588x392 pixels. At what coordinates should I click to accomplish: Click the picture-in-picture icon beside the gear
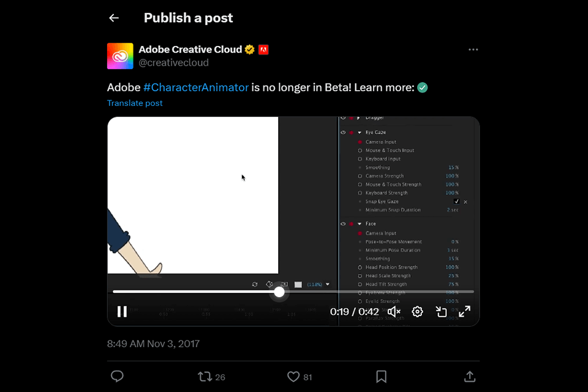[x=441, y=312]
